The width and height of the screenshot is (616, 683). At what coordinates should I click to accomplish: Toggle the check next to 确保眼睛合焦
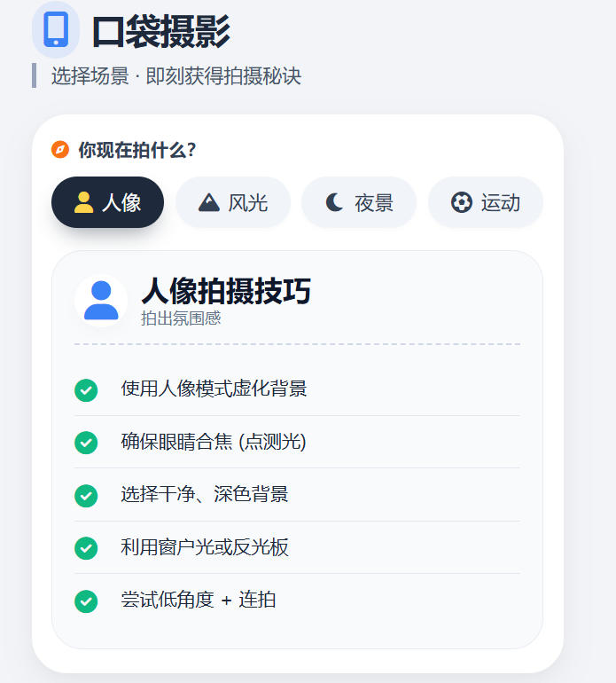(x=86, y=443)
